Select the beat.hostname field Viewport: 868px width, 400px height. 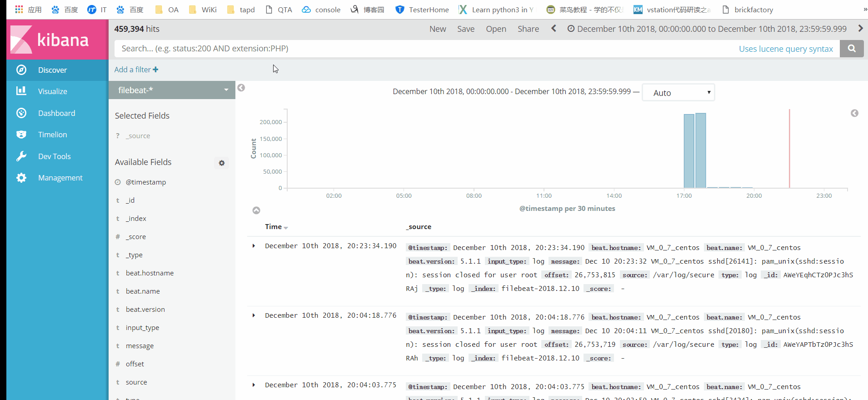tap(150, 273)
